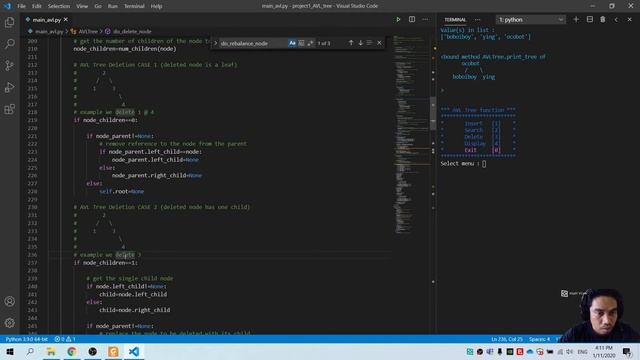640x360 pixels.
Task: Open the Selection menu
Action: (59, 6)
